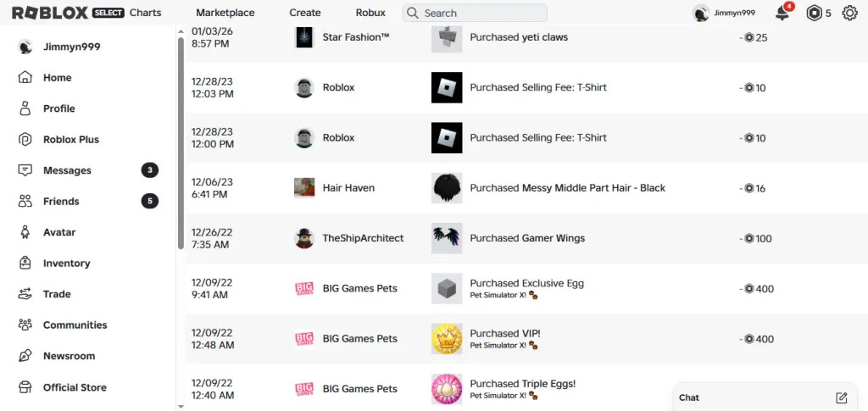Click the Robux balance icon in header
The height and width of the screenshot is (411, 868).
tap(814, 14)
